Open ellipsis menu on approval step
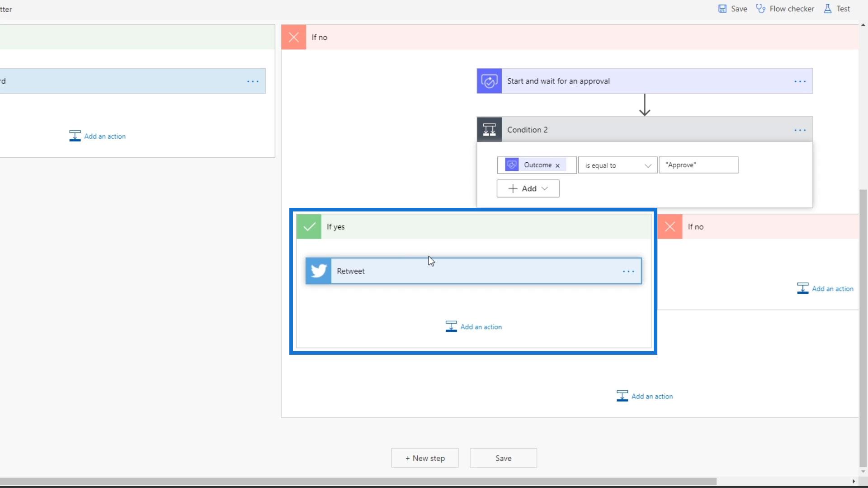The image size is (868, 488). tap(800, 81)
